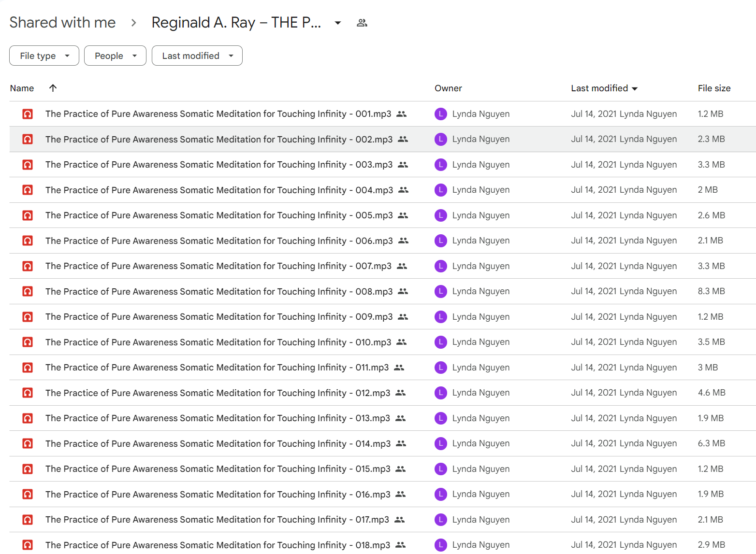This screenshot has height=554, width=756.
Task: Click the 3.5 MB file size value
Action: 712,342
